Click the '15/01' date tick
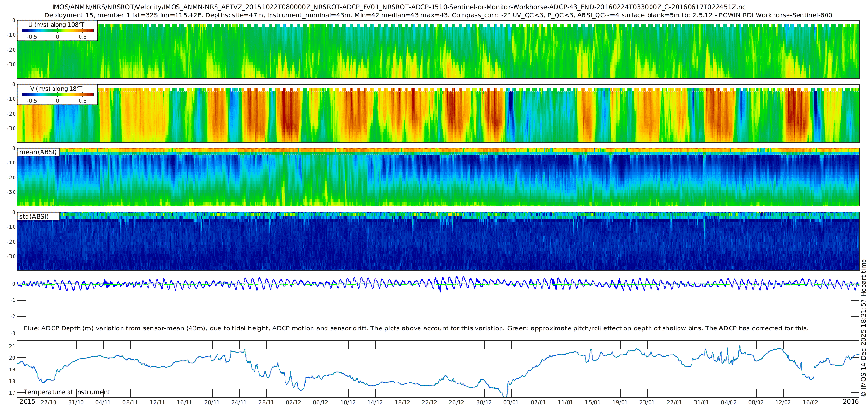868x410 pixels. point(593,403)
